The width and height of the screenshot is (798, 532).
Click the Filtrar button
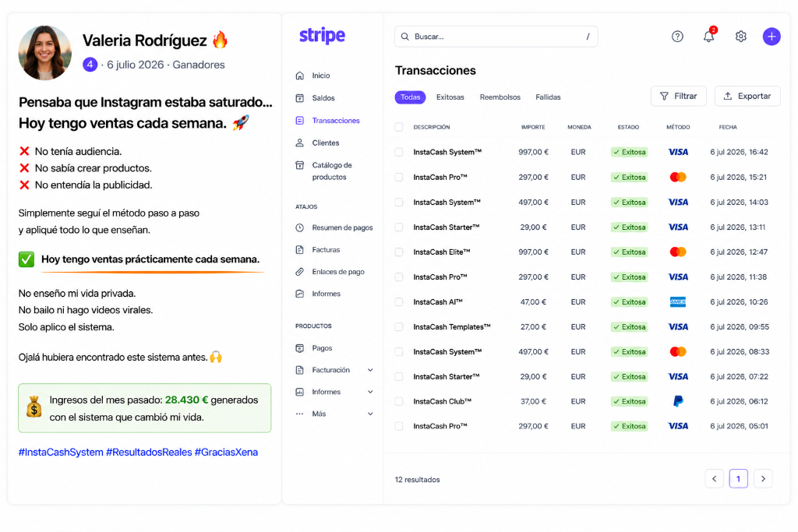[679, 96]
